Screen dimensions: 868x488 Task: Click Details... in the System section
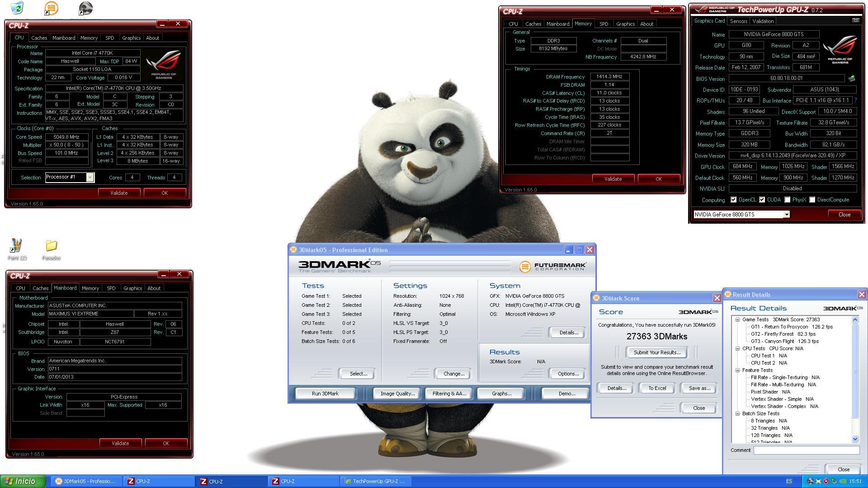coord(568,333)
